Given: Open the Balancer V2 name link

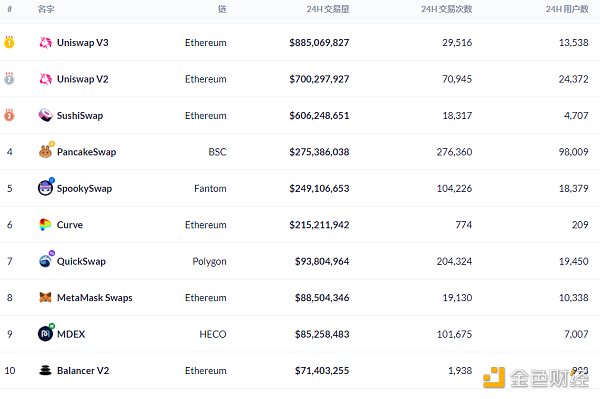Looking at the screenshot, I should 83,370.
